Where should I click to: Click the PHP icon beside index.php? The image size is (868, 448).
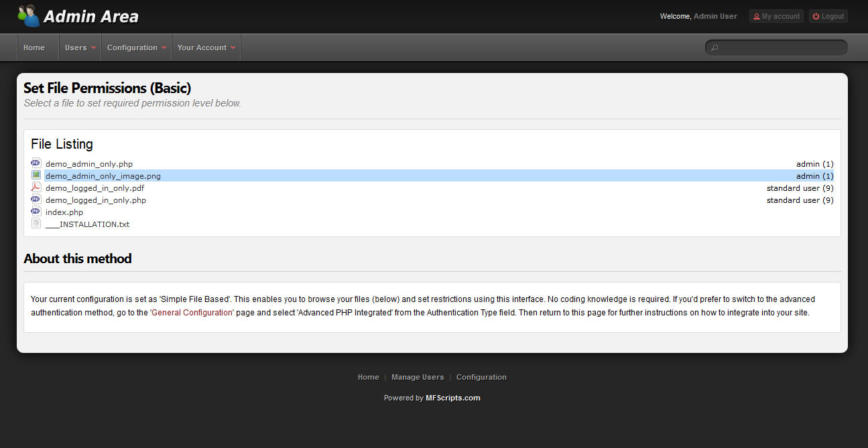click(36, 211)
